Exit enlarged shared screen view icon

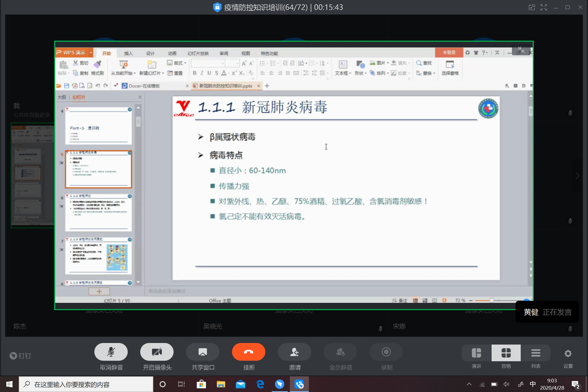coord(521,50)
